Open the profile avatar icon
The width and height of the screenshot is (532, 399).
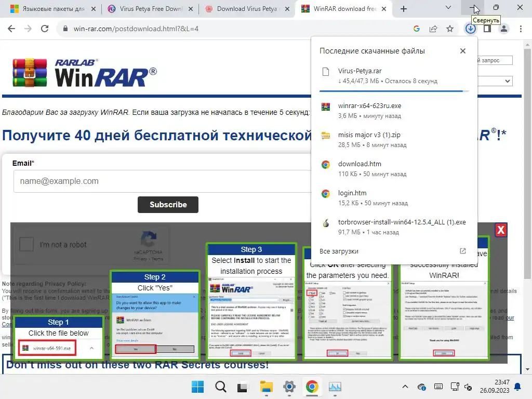pos(504,29)
